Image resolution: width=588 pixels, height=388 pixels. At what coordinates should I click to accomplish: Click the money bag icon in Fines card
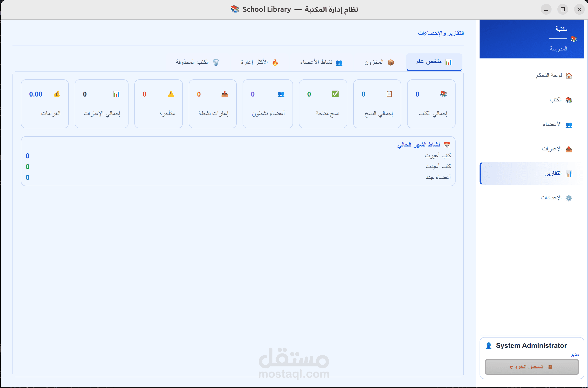point(57,94)
